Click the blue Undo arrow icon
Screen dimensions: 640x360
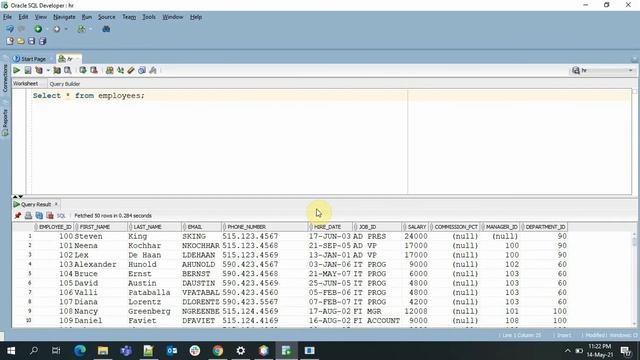(x=9, y=29)
